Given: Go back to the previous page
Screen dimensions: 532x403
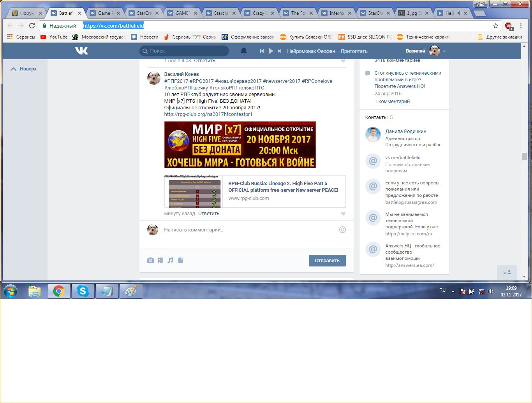Looking at the screenshot, I should point(10,26).
